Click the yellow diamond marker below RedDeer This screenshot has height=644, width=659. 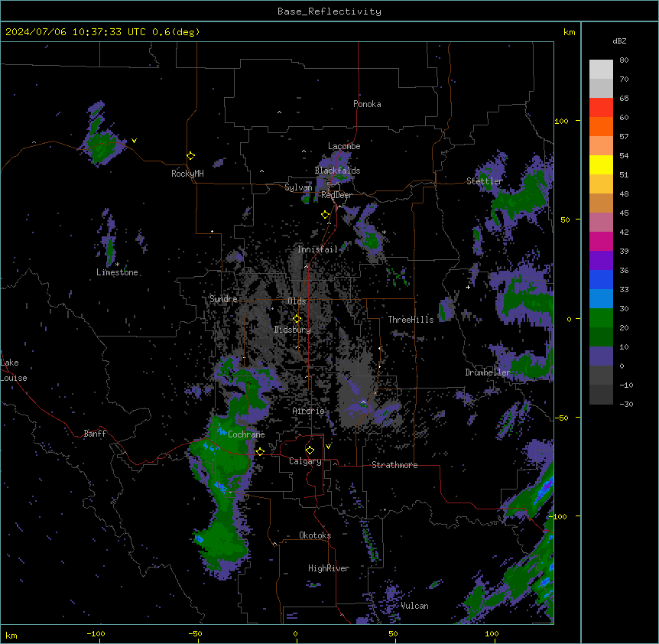tap(325, 215)
